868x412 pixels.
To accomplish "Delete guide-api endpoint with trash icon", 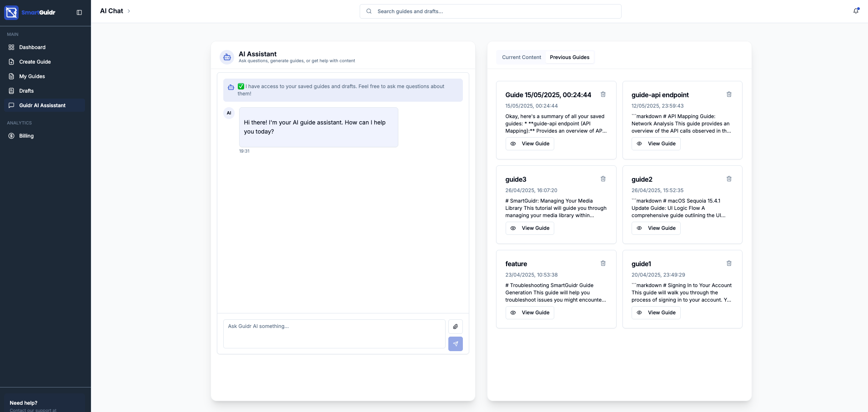I will [729, 94].
